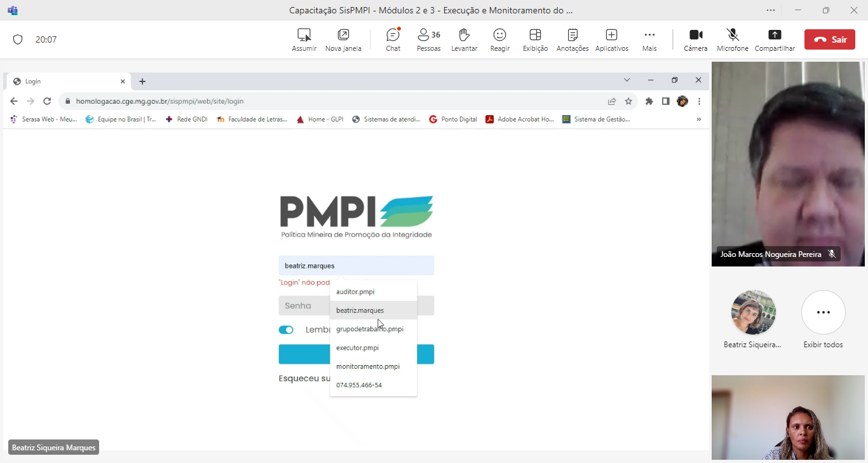Screen dimensions: 868x463
Task: Open tab search chevron
Action: pyautogui.click(x=627, y=80)
